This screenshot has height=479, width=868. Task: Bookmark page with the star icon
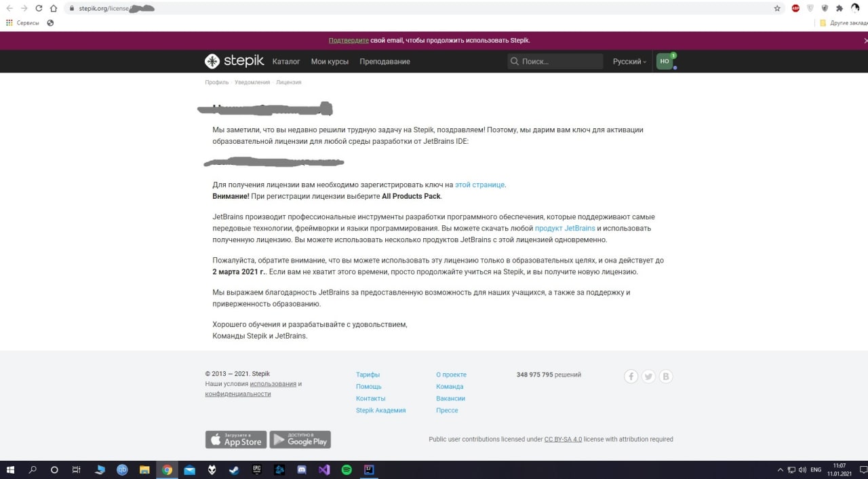coord(777,8)
